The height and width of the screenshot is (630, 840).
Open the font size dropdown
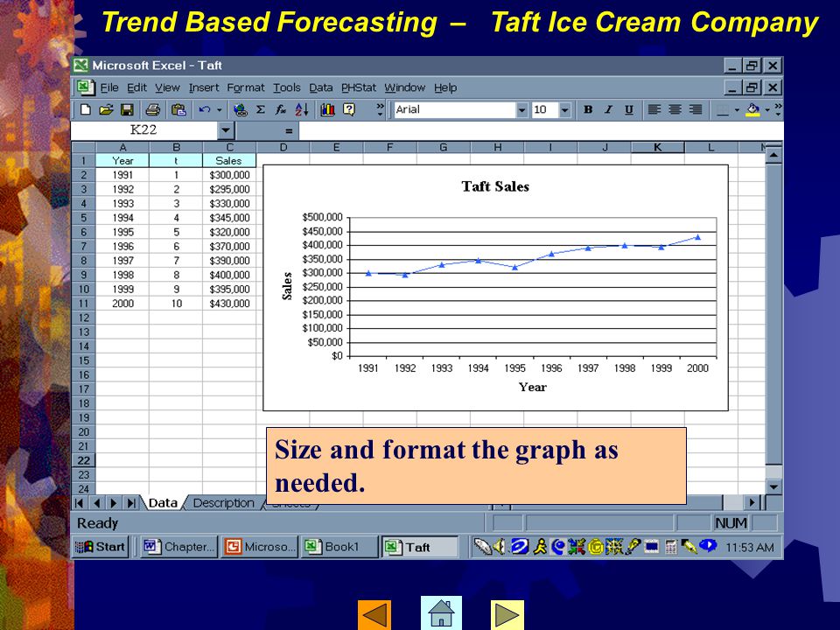point(564,110)
